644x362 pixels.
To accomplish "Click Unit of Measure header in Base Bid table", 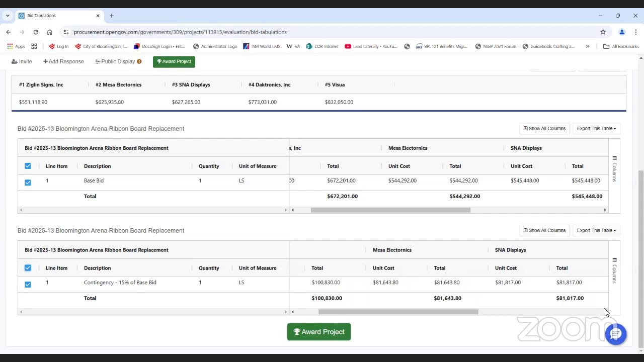I will [x=257, y=166].
